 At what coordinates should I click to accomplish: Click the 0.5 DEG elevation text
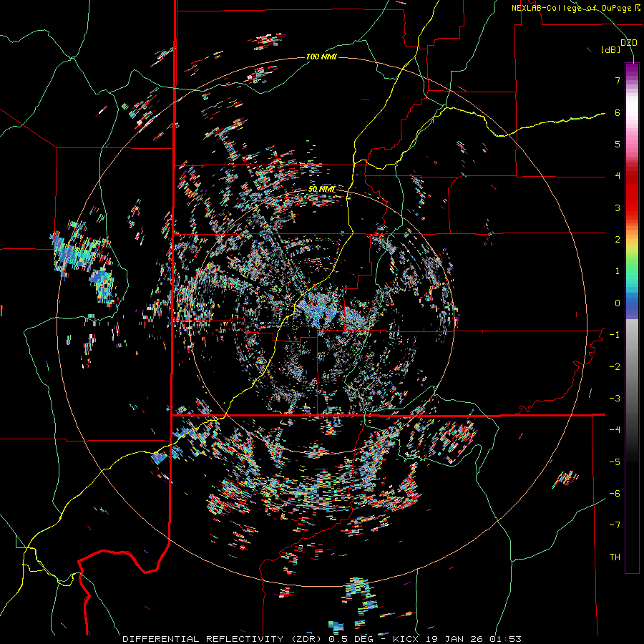click(351, 639)
